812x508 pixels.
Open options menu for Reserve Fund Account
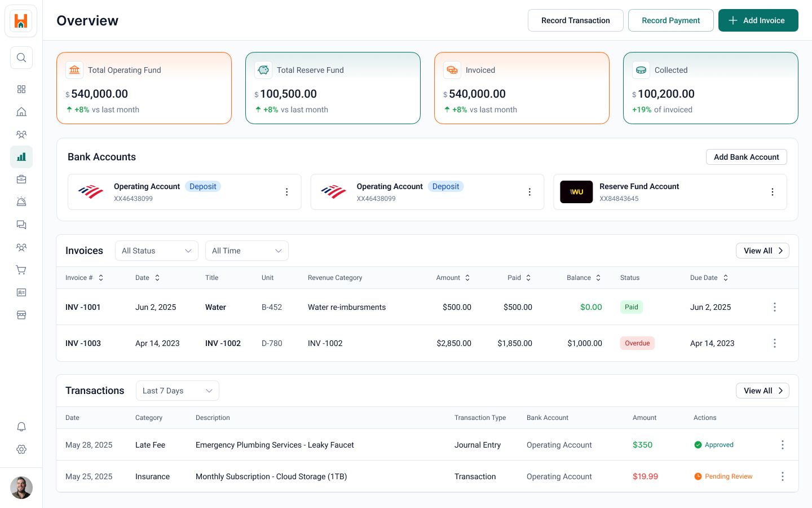(772, 192)
